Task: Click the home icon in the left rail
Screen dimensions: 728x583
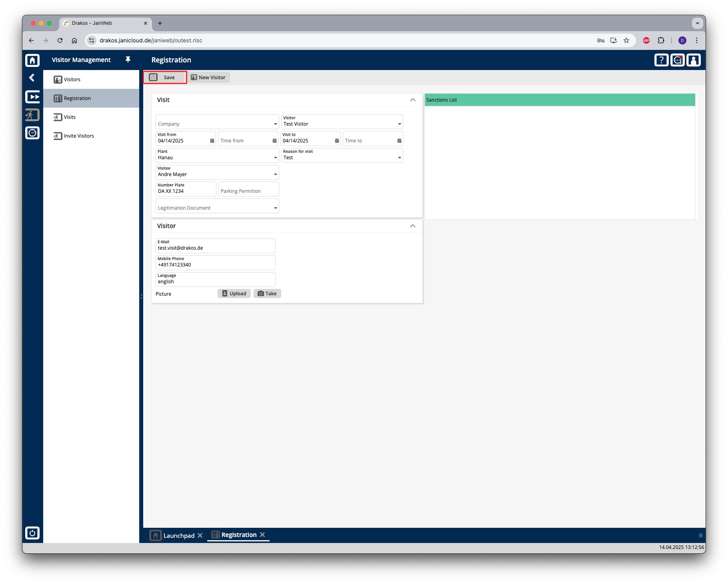Action: [32, 60]
